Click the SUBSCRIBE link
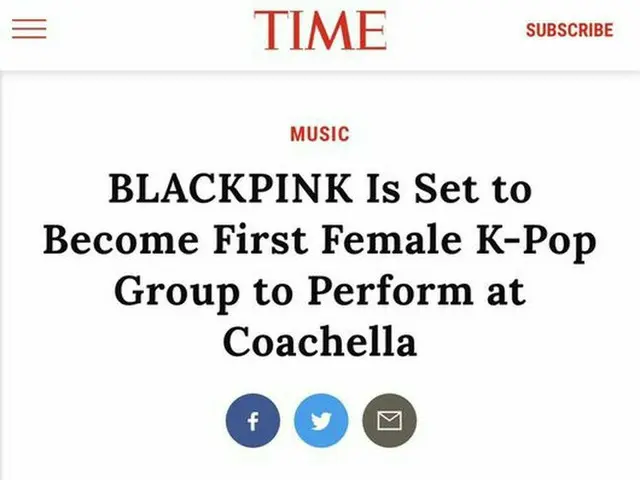This screenshot has width=640, height=480. [x=569, y=30]
